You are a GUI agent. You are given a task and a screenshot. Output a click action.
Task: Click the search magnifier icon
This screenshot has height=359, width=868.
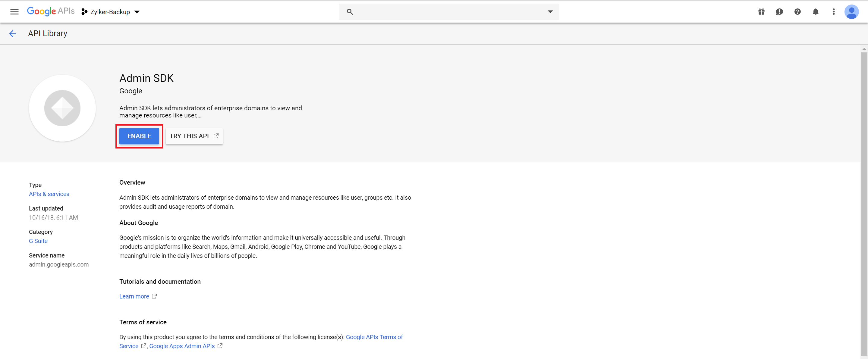pyautogui.click(x=350, y=12)
